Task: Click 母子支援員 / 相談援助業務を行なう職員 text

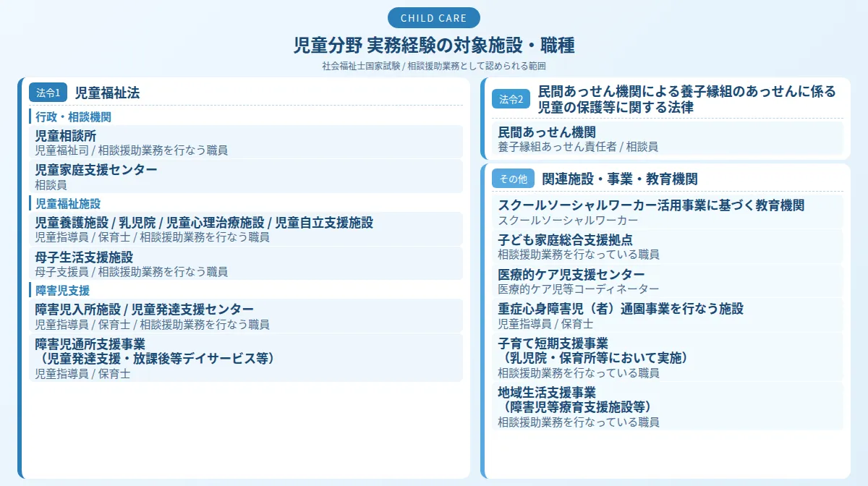Action: 132,272
